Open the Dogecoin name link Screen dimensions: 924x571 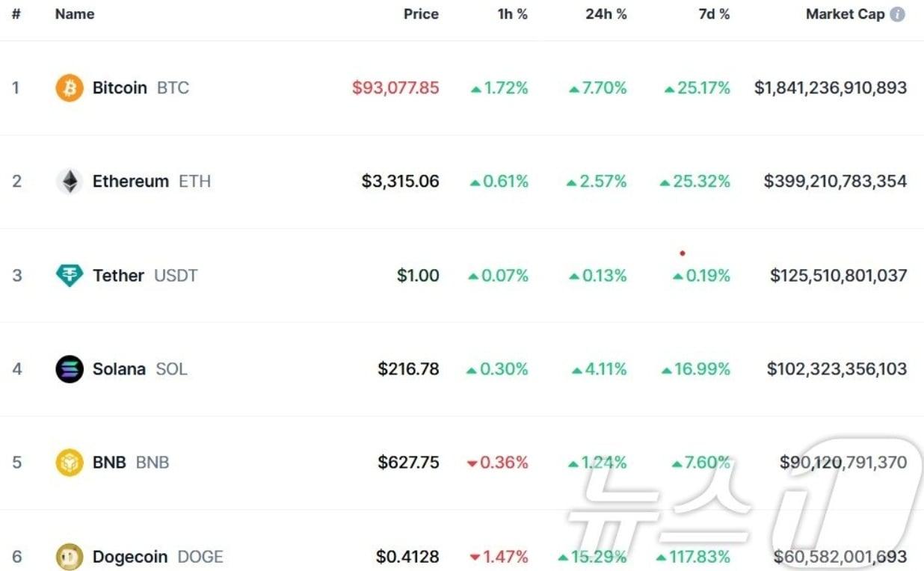point(131,557)
